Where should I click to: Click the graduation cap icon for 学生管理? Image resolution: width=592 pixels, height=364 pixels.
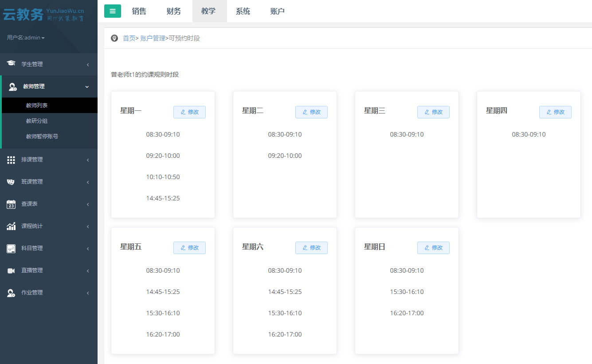11,64
